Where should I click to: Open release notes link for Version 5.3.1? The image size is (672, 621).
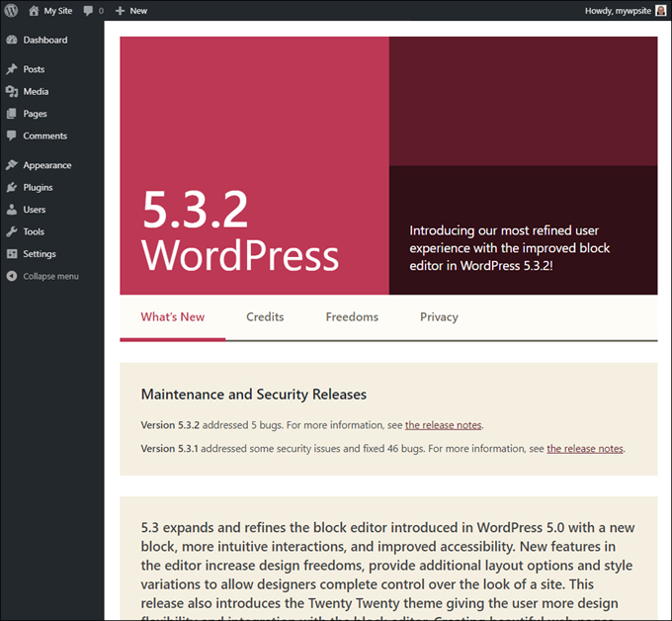585,449
